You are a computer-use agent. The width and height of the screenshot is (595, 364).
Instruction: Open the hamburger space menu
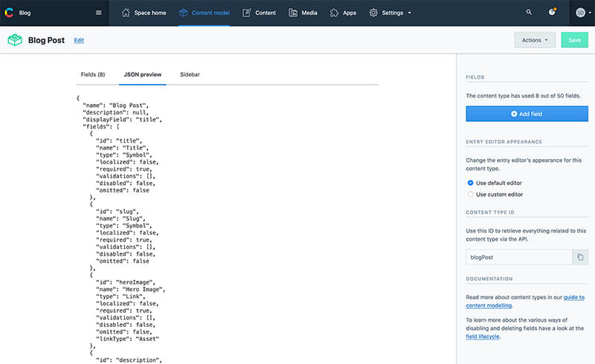(x=99, y=13)
